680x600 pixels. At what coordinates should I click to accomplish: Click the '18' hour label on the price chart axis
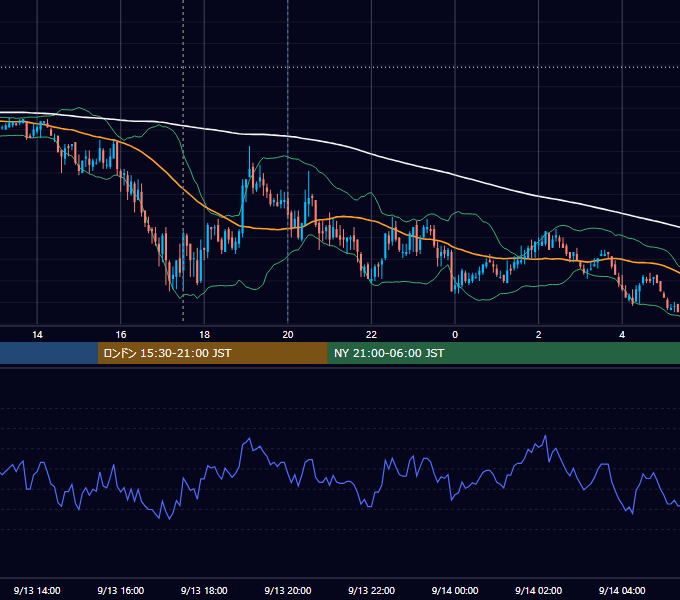[204, 335]
